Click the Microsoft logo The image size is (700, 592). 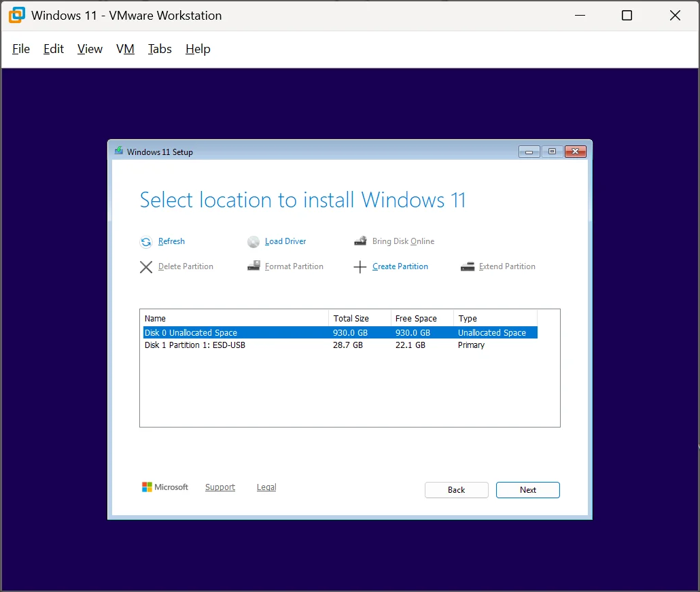click(x=164, y=487)
